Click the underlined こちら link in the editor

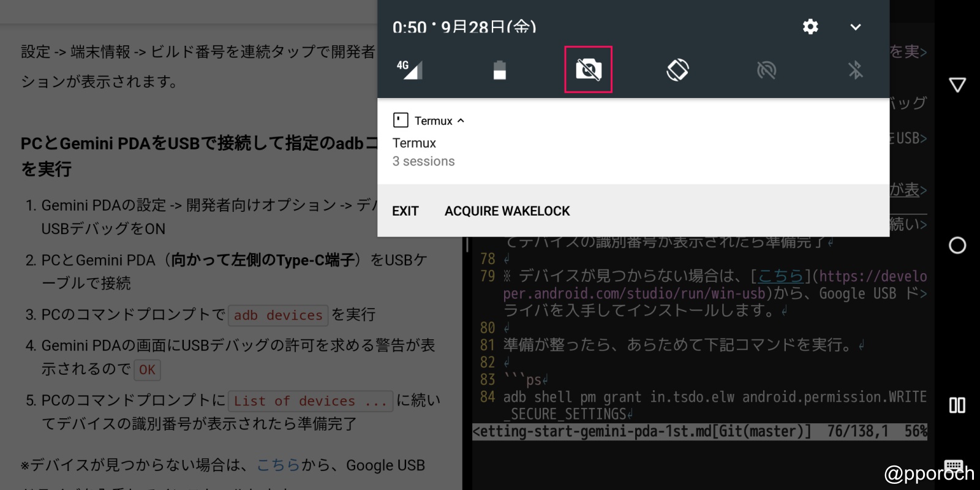pos(780,276)
